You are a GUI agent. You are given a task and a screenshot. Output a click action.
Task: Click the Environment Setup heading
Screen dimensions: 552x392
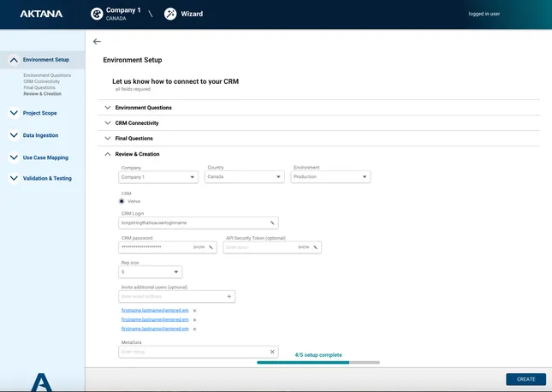pyautogui.click(x=133, y=60)
